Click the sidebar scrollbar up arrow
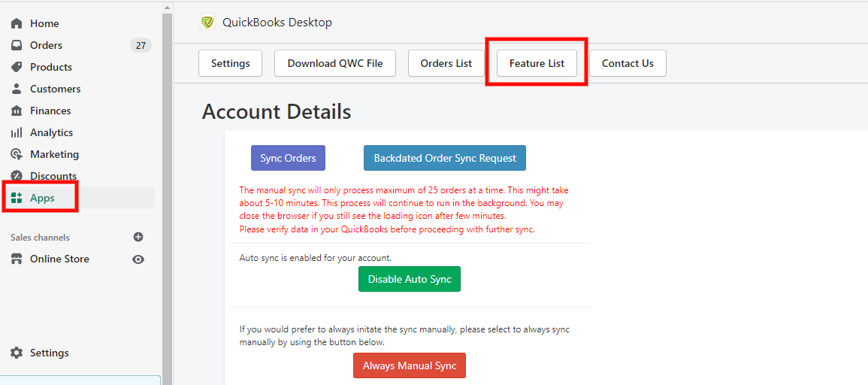 [x=167, y=8]
